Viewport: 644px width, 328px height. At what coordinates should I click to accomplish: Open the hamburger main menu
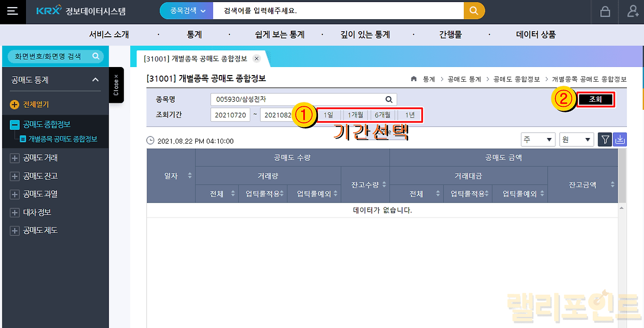pyautogui.click(x=12, y=12)
